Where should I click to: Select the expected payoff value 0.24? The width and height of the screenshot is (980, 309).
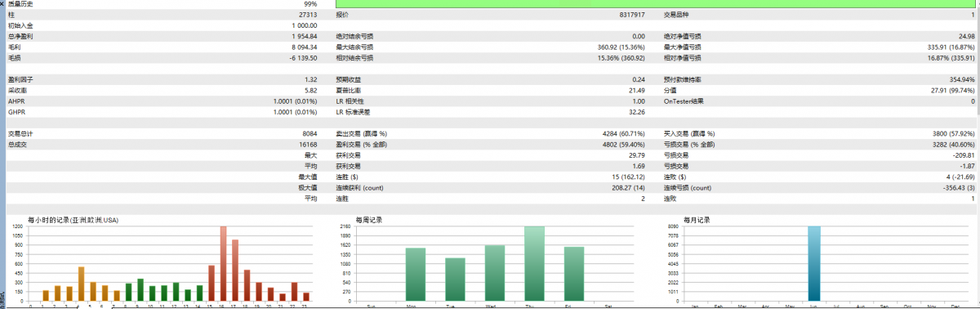[x=639, y=79]
